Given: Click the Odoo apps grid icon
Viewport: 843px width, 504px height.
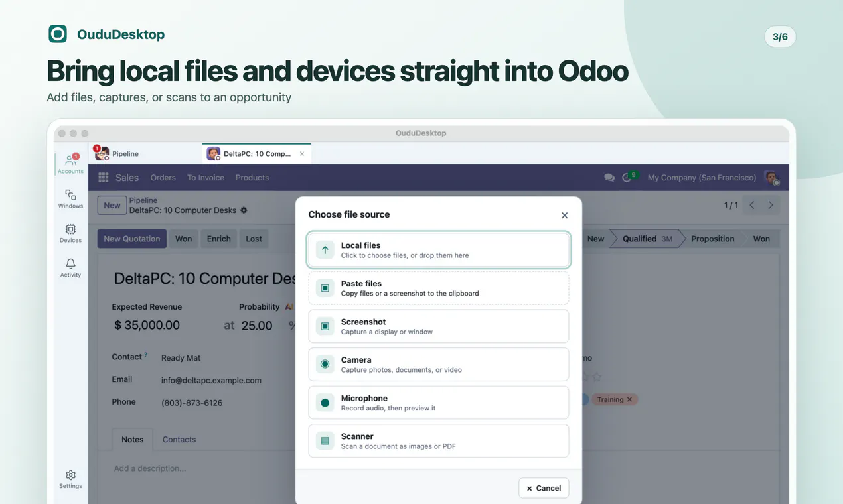Looking at the screenshot, I should [103, 177].
